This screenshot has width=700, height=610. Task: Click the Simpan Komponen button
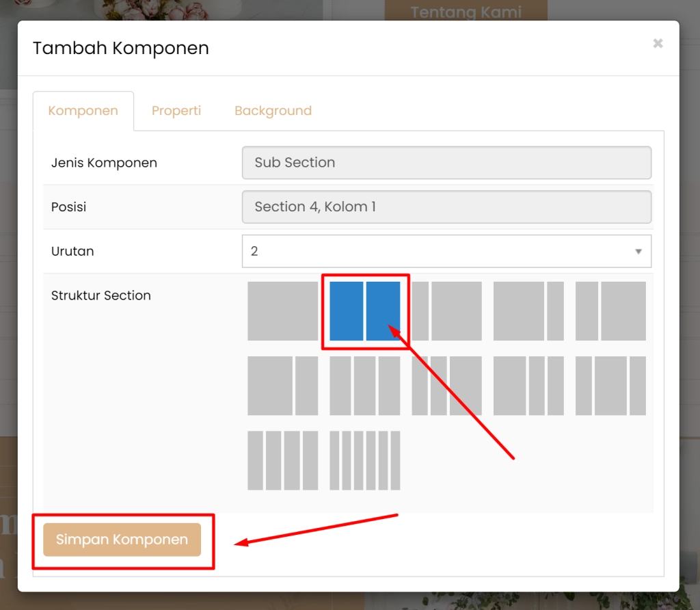point(122,540)
